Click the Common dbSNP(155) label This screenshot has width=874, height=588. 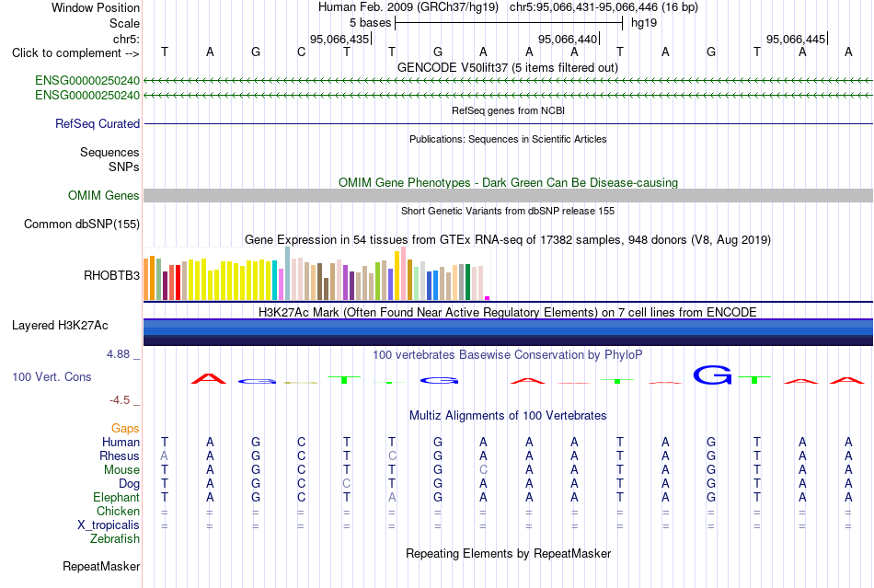tap(81, 224)
